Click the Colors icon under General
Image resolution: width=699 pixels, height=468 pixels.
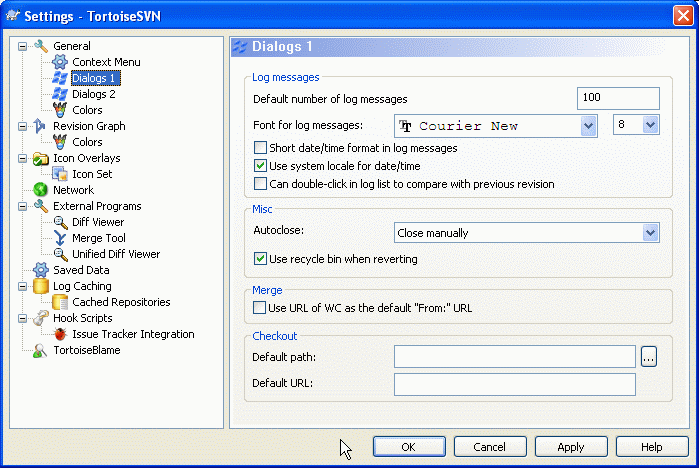click(x=60, y=110)
